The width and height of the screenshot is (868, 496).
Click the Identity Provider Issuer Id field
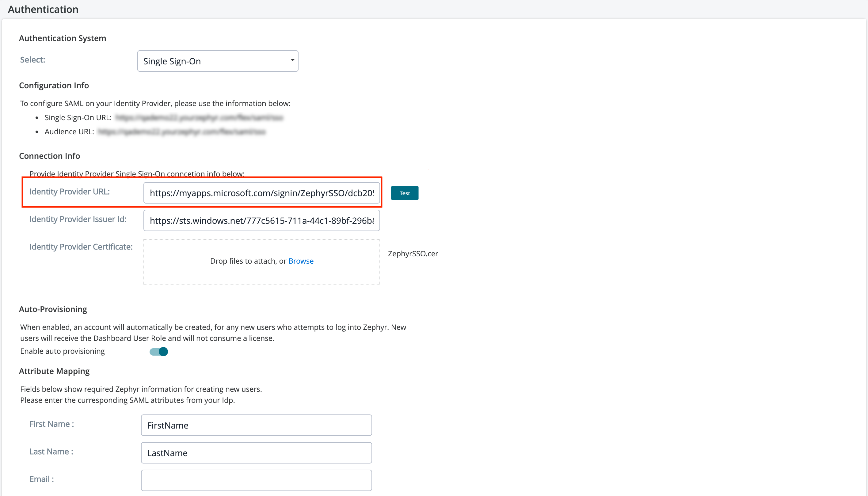click(x=261, y=221)
